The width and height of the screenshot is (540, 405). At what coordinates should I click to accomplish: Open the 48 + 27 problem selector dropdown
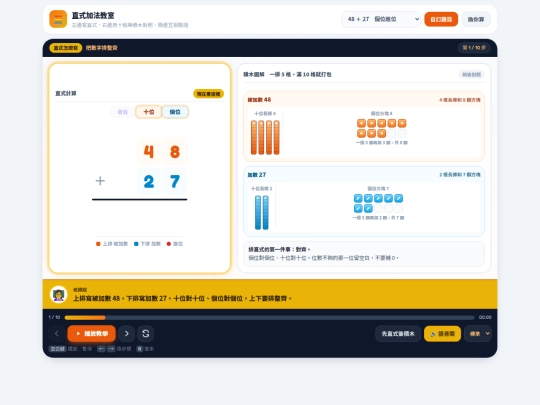pyautogui.click(x=381, y=19)
